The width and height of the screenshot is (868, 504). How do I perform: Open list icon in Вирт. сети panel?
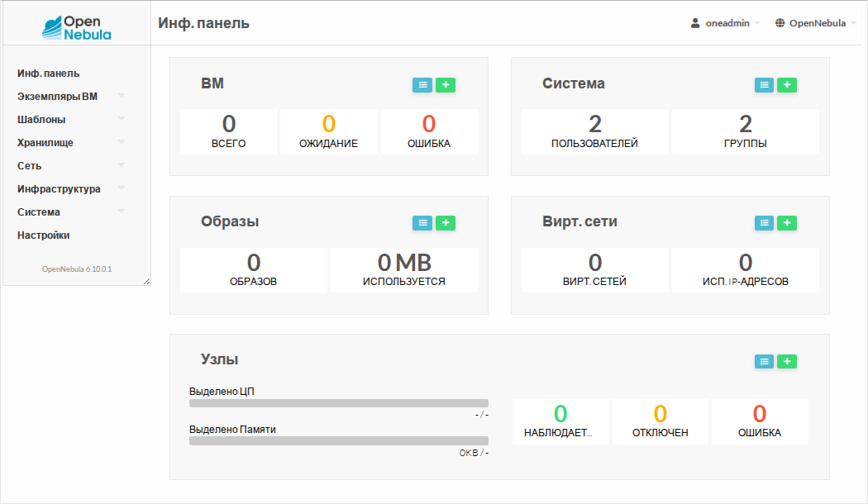pyautogui.click(x=764, y=222)
